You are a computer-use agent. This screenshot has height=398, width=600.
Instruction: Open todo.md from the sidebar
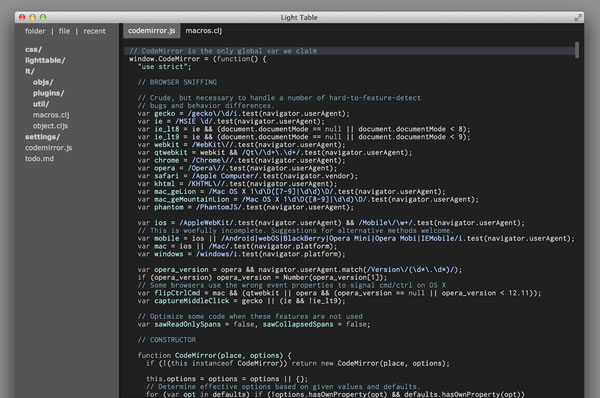pyautogui.click(x=39, y=158)
